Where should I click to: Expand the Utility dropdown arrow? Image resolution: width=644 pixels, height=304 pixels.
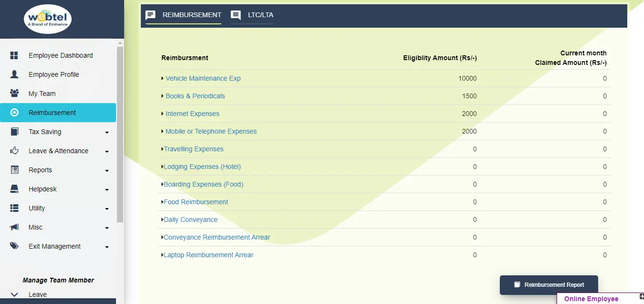[x=107, y=209]
